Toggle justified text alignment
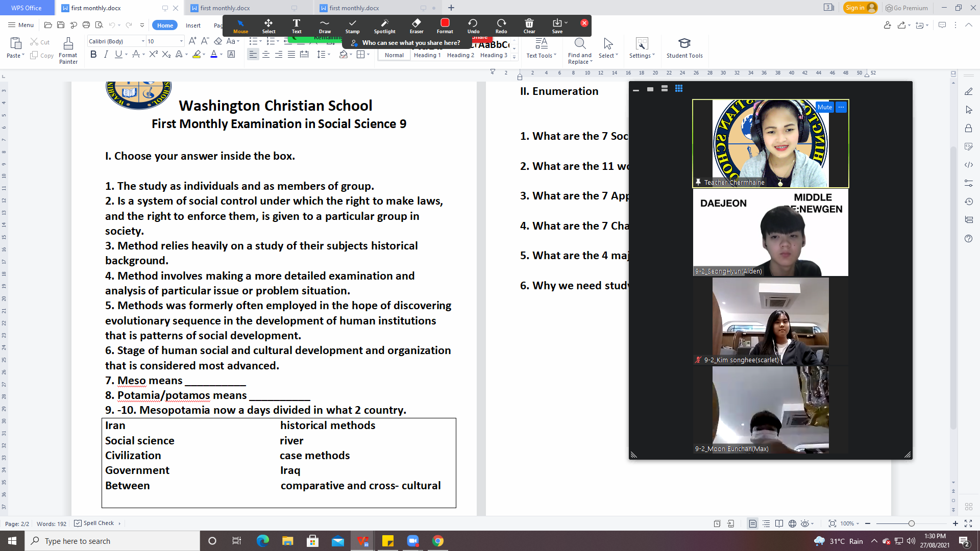 (291, 55)
